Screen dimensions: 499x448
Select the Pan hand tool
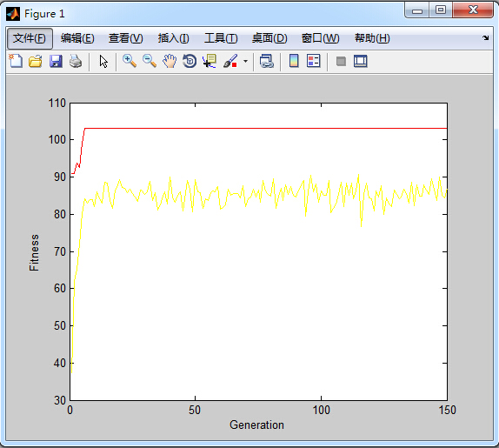(170, 61)
